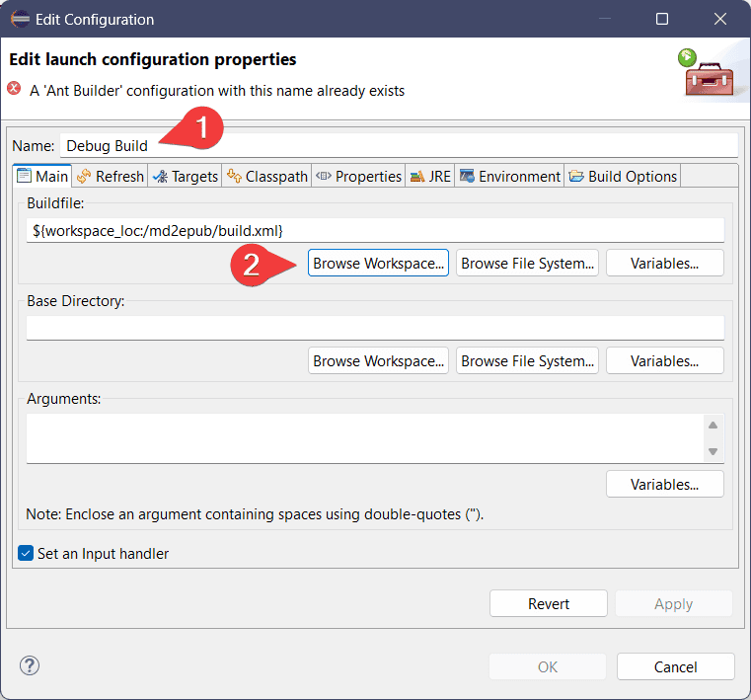Open the Targets tab
Viewport: 751px width, 700px height.
point(185,177)
